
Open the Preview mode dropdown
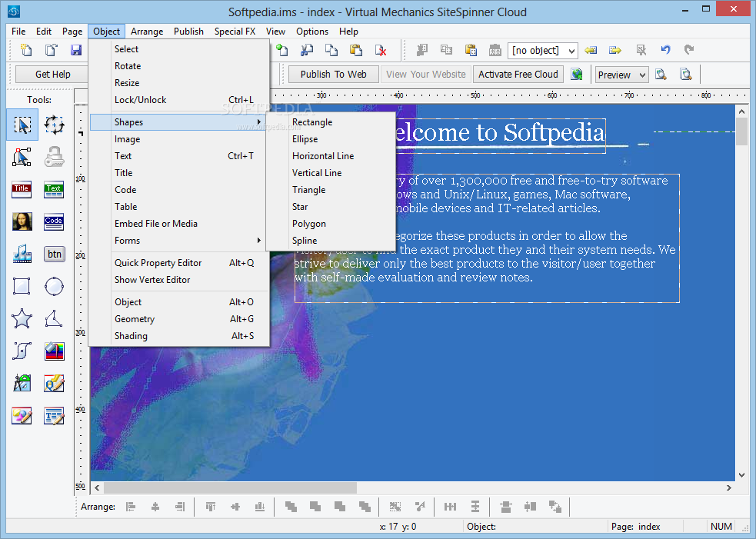tap(621, 75)
